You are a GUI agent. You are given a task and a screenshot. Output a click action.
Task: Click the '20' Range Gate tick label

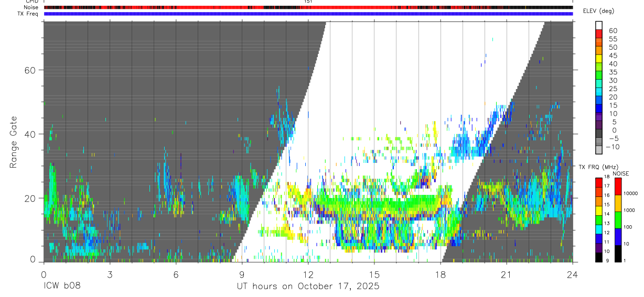coord(30,198)
